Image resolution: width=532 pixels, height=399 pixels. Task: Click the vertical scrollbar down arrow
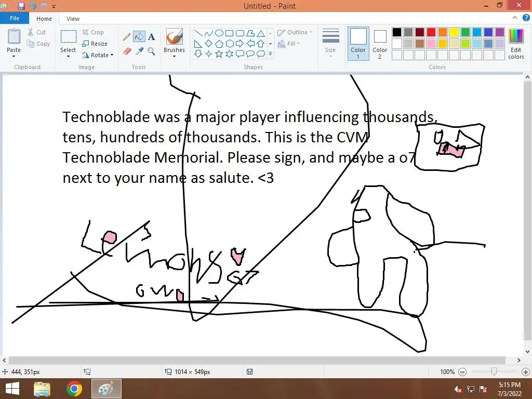tap(527, 352)
